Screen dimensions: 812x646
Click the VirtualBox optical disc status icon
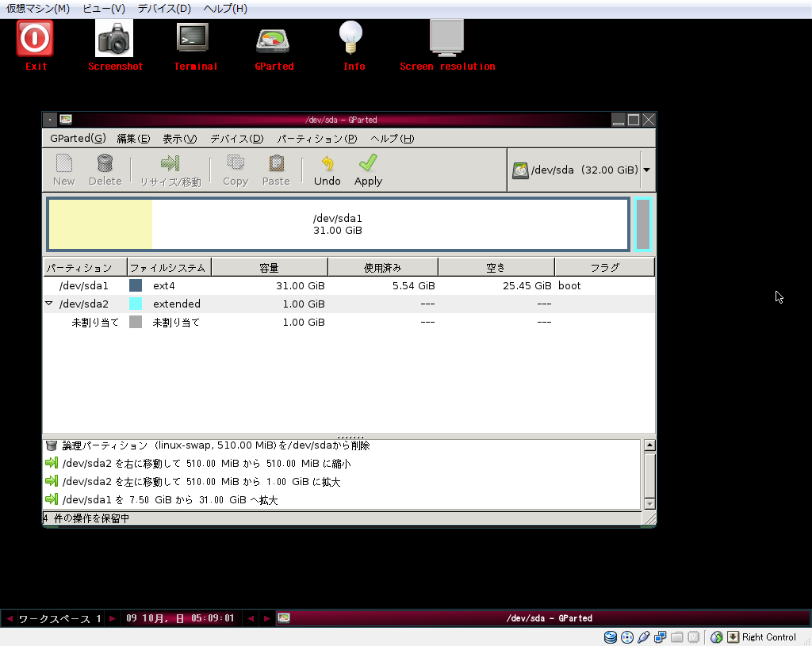627,637
